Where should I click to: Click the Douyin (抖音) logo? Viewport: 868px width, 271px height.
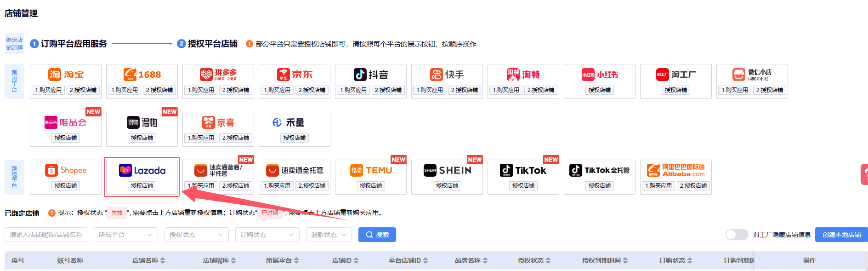click(x=371, y=75)
